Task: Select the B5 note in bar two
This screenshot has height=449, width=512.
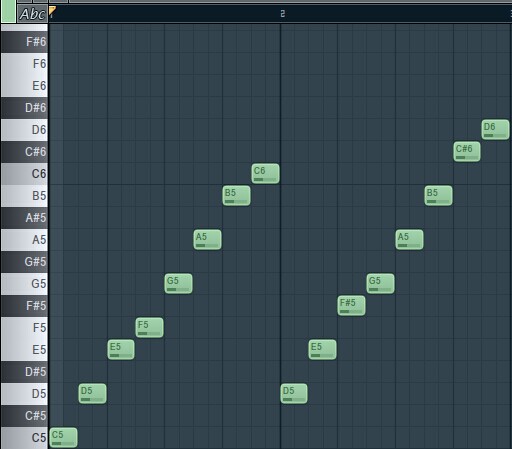Action: coord(439,196)
